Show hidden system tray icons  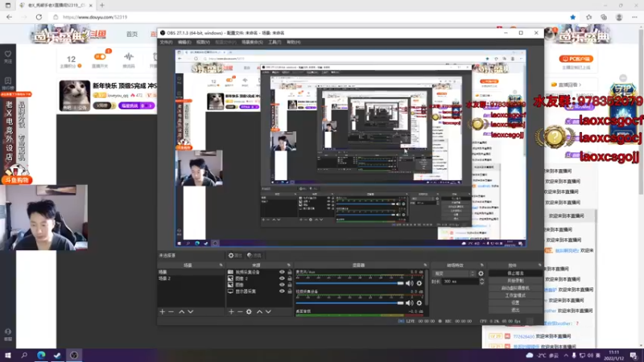click(x=566, y=356)
